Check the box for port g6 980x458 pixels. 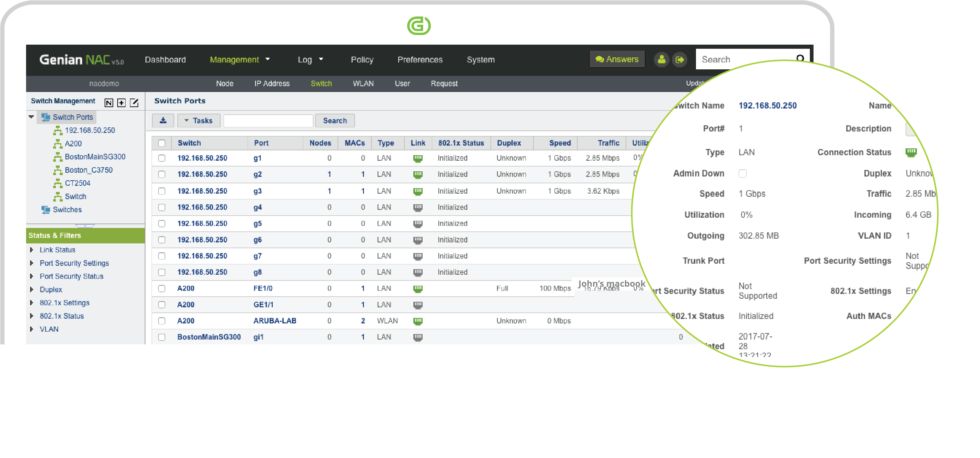[x=162, y=240]
